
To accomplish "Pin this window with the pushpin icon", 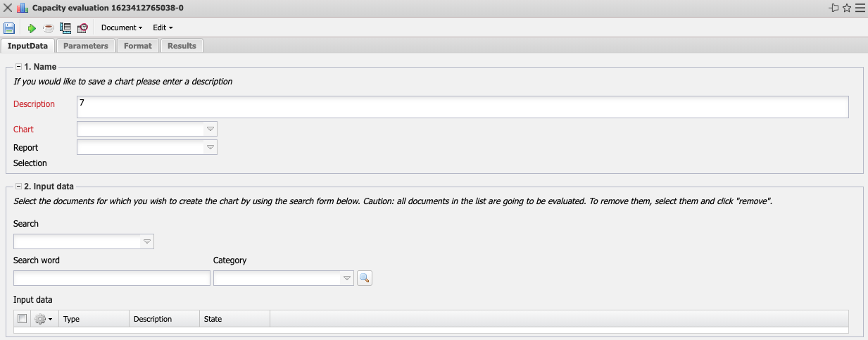I will click(834, 8).
